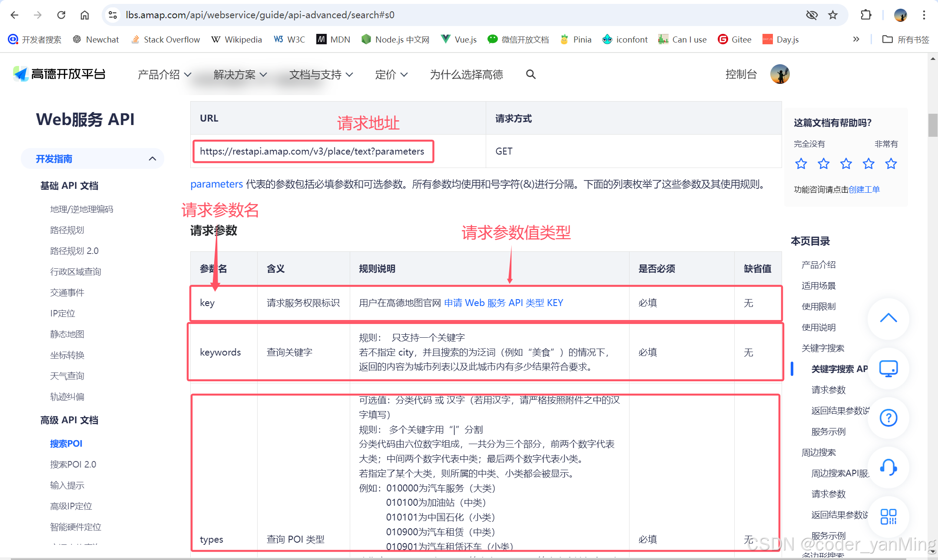Select 搜索POI 2.0 in sidebar
The height and width of the screenshot is (560, 938).
coord(73,464)
